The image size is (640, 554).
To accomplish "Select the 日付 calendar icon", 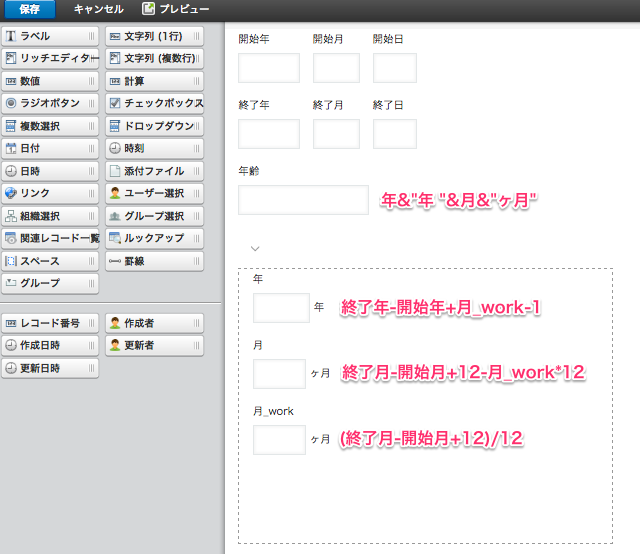I will (x=11, y=148).
